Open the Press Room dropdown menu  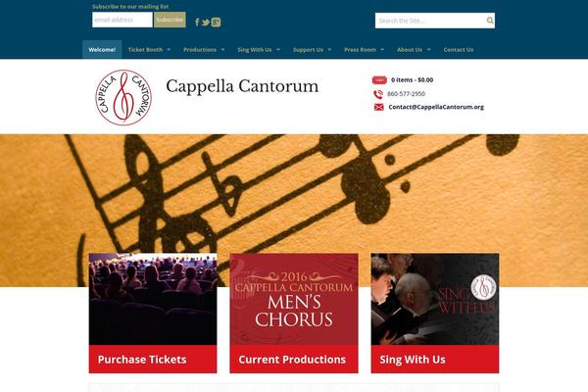(365, 50)
